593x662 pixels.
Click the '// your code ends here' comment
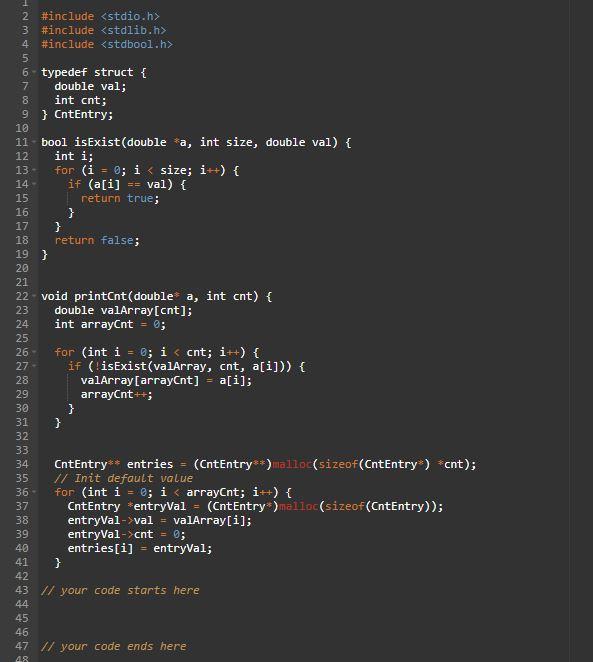tap(114, 646)
